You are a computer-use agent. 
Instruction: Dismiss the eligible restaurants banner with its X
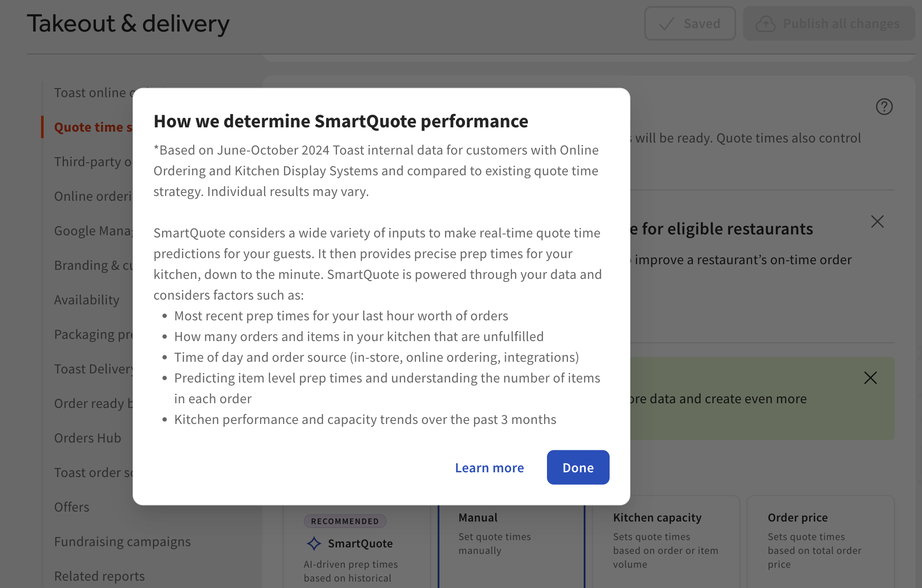(877, 221)
